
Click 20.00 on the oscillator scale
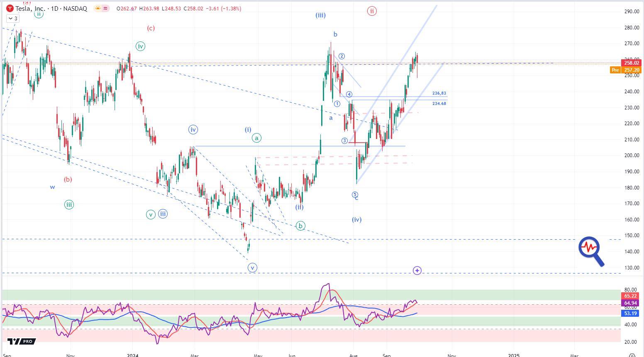[631, 342]
